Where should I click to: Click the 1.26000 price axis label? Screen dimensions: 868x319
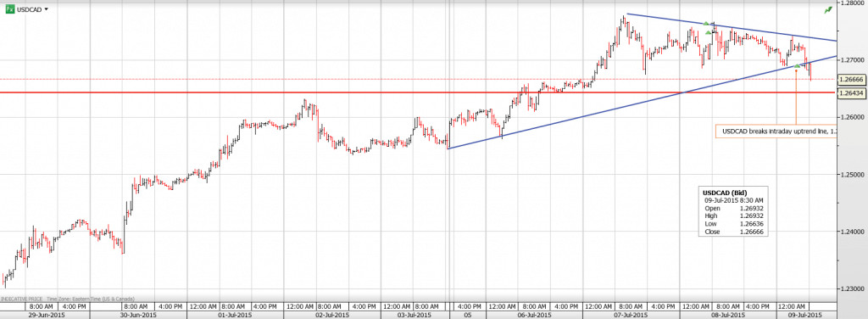pyautogui.click(x=853, y=117)
